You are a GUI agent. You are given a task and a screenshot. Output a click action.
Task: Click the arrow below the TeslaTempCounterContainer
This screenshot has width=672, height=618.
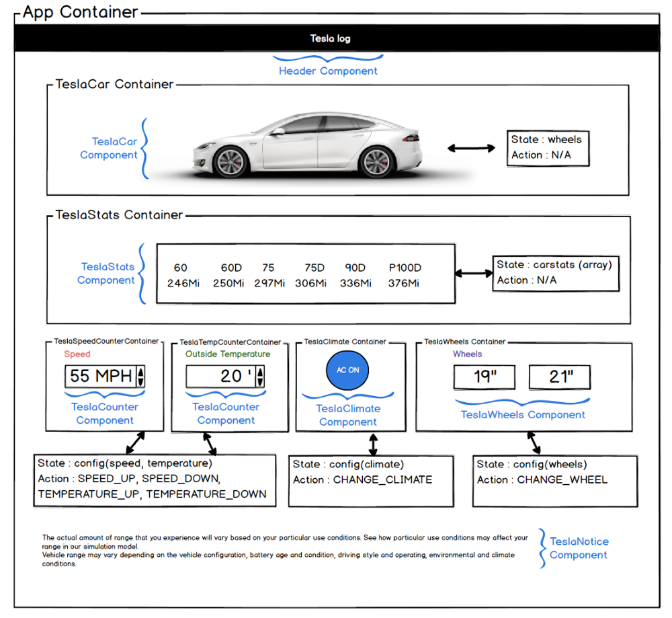click(210, 442)
